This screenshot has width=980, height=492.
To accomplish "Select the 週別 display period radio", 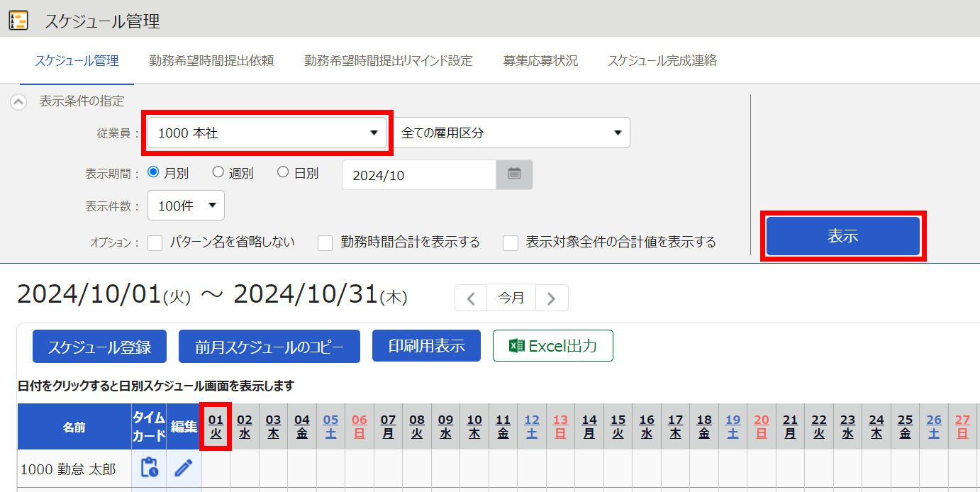I will click(218, 172).
